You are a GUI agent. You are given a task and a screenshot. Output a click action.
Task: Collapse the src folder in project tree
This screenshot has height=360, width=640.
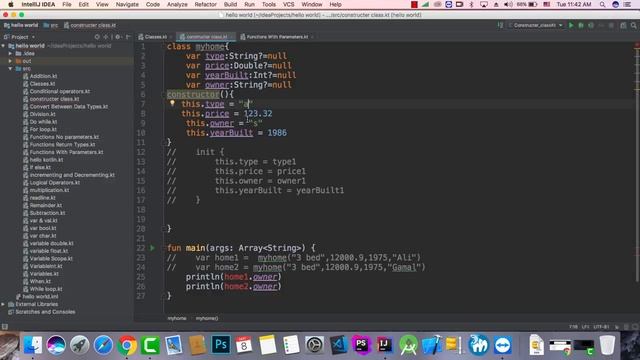pyautogui.click(x=10, y=69)
